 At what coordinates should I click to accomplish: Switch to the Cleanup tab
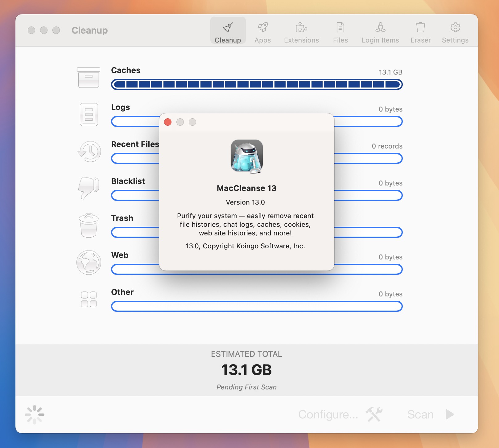tap(228, 31)
